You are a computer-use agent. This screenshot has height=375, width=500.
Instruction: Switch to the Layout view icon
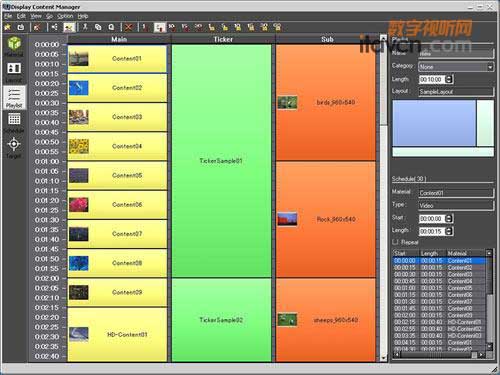click(x=14, y=72)
